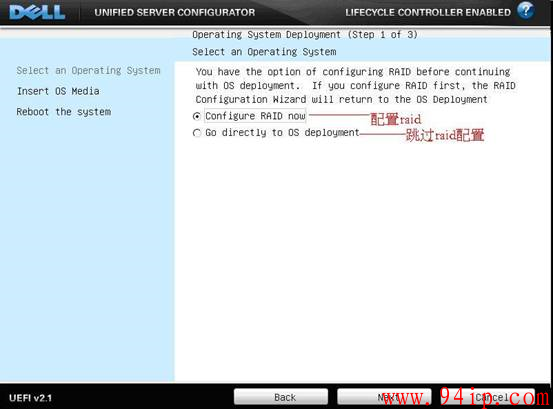Click the Unified Server Configurator title
Viewport: 553px width, 409px height.
175,12
